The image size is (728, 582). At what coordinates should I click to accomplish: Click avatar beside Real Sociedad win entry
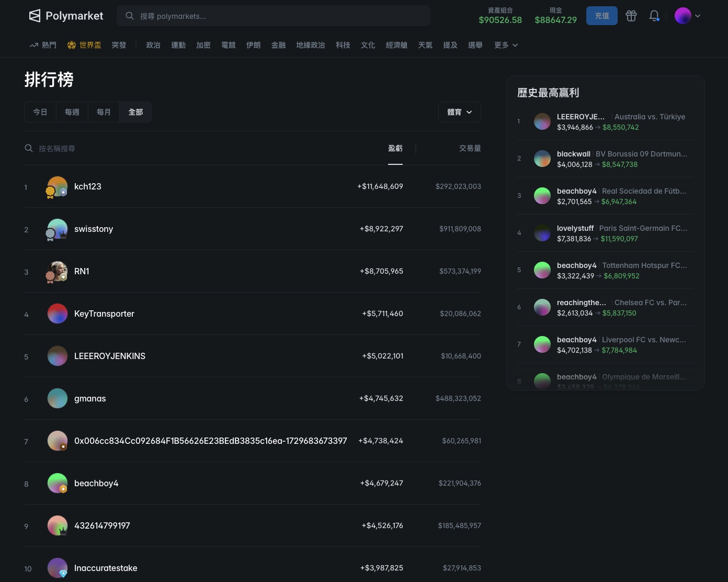click(542, 196)
